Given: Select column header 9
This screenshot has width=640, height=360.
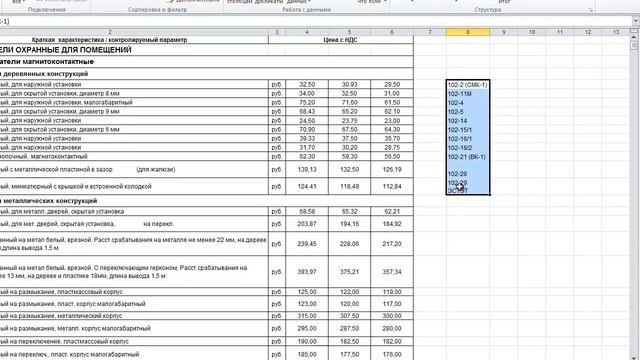Looking at the screenshot, I should (504, 32).
